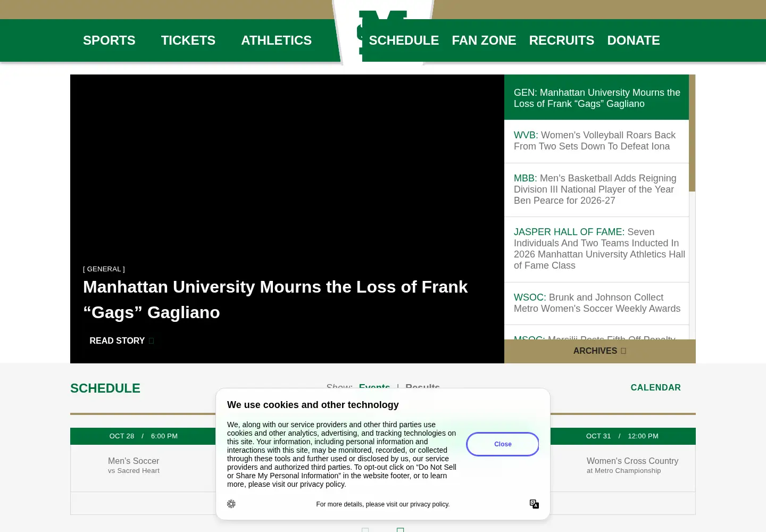Go to the RECRUITS navigation item
766x532 pixels.
[x=562, y=40]
